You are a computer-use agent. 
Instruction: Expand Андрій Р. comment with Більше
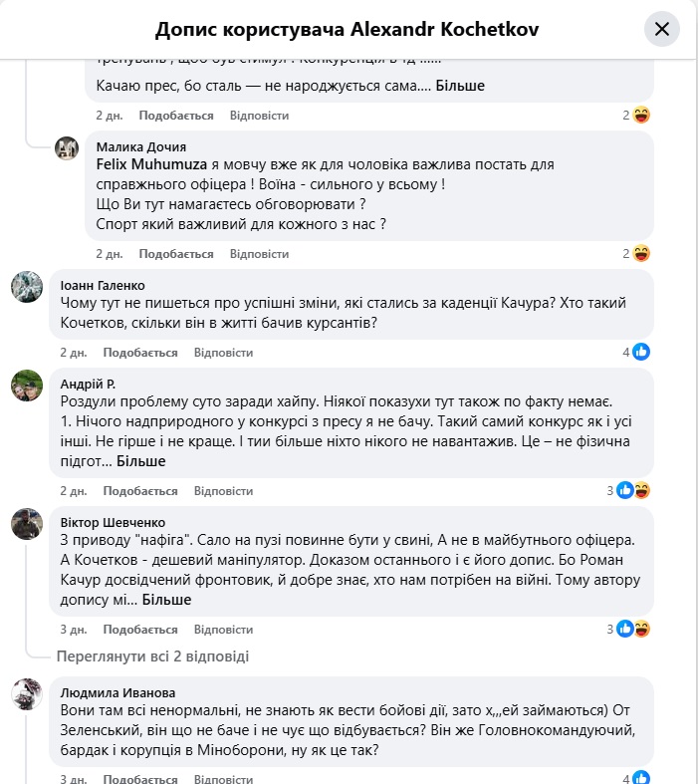pos(141,461)
